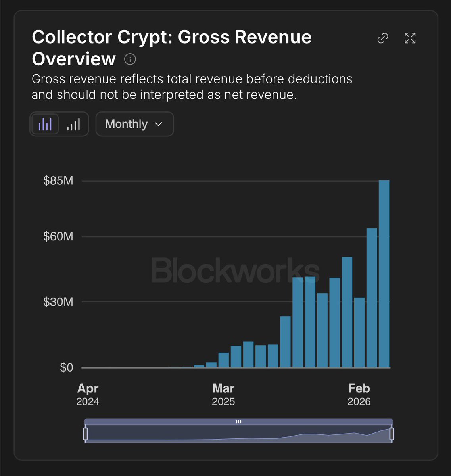Click the Collector Crypt chart title
Screen dimensions: 451x476
[172, 48]
